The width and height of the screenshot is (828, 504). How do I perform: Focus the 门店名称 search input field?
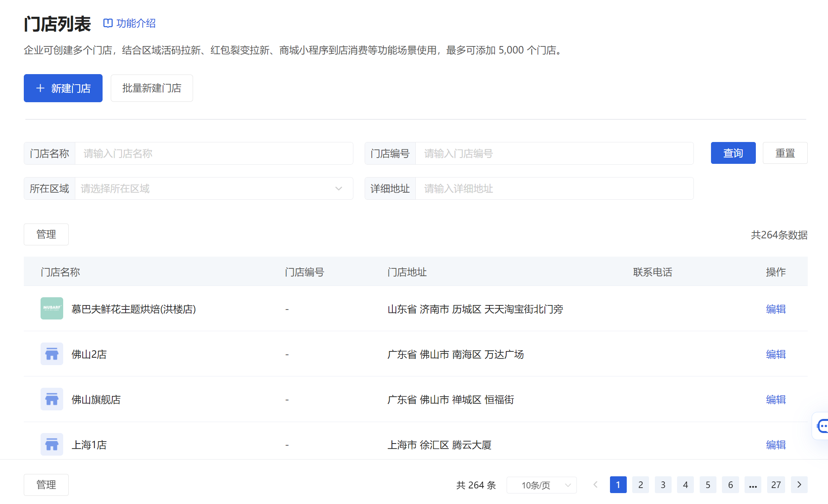point(214,154)
